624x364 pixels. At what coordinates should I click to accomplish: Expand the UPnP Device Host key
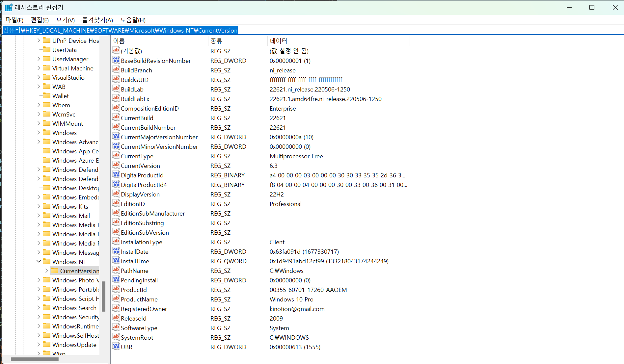pos(39,40)
